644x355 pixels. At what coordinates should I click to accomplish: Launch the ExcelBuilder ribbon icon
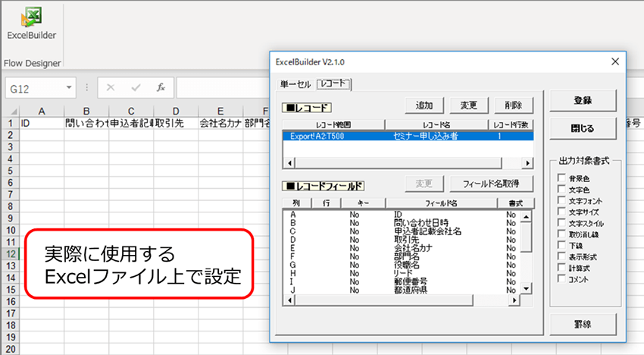[x=31, y=23]
